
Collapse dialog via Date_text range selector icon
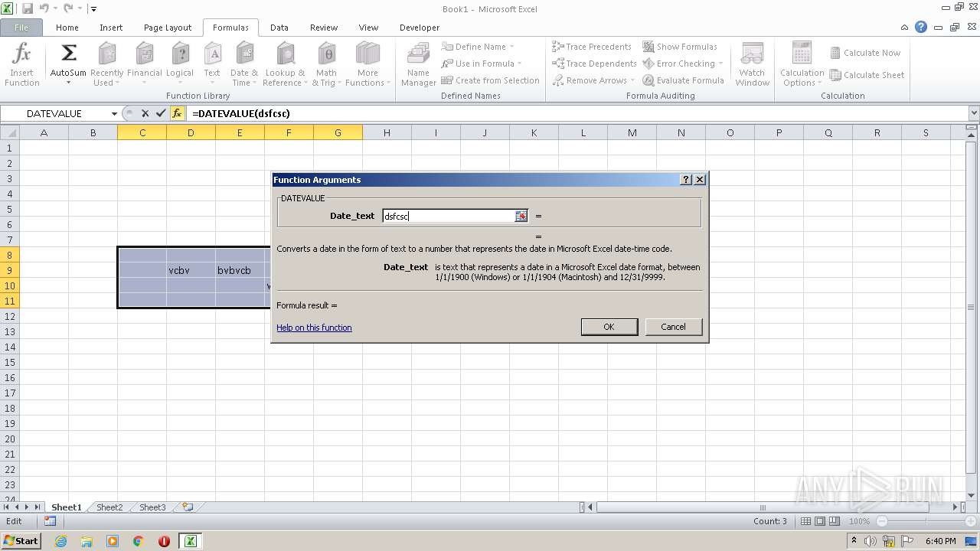coord(521,217)
